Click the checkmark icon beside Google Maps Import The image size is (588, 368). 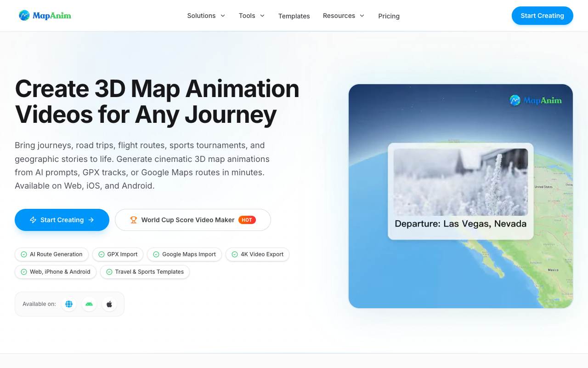click(x=156, y=254)
